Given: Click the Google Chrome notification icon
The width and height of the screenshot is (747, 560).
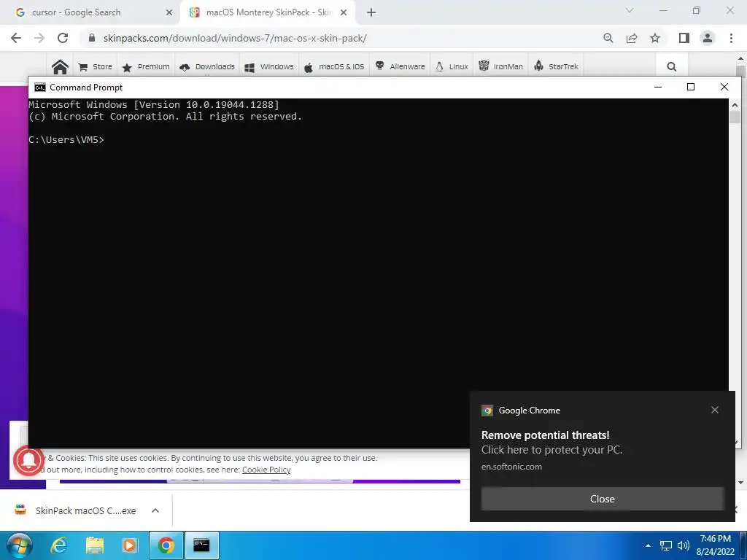Looking at the screenshot, I should tap(487, 411).
